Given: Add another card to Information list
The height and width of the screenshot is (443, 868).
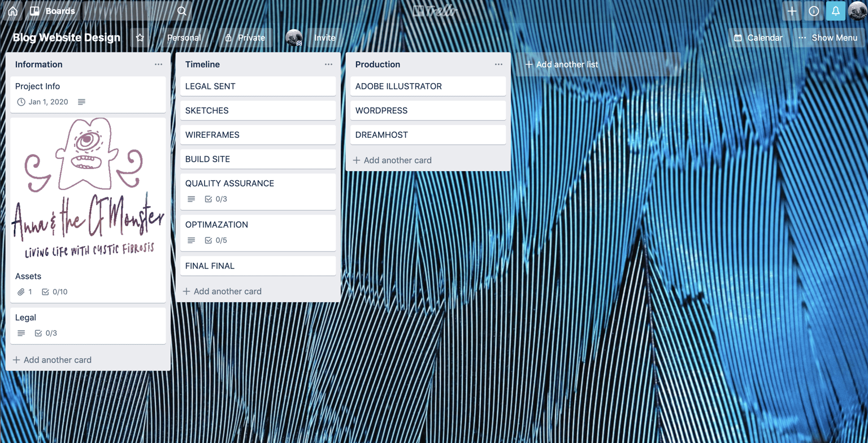Looking at the screenshot, I should point(52,360).
